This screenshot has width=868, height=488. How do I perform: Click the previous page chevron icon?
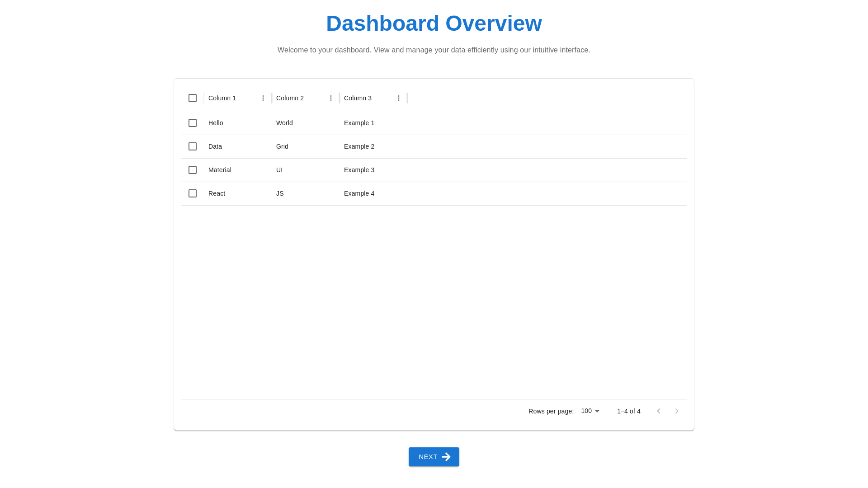(659, 411)
